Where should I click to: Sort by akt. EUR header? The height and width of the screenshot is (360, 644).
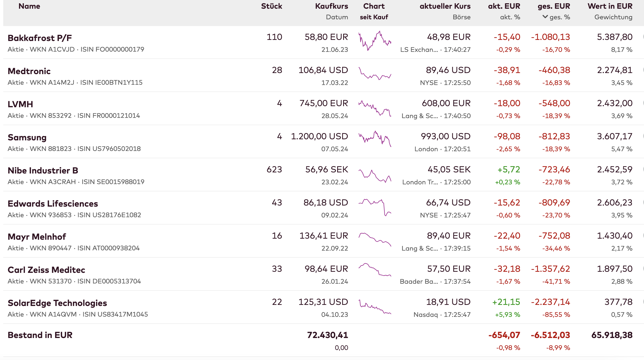[504, 6]
